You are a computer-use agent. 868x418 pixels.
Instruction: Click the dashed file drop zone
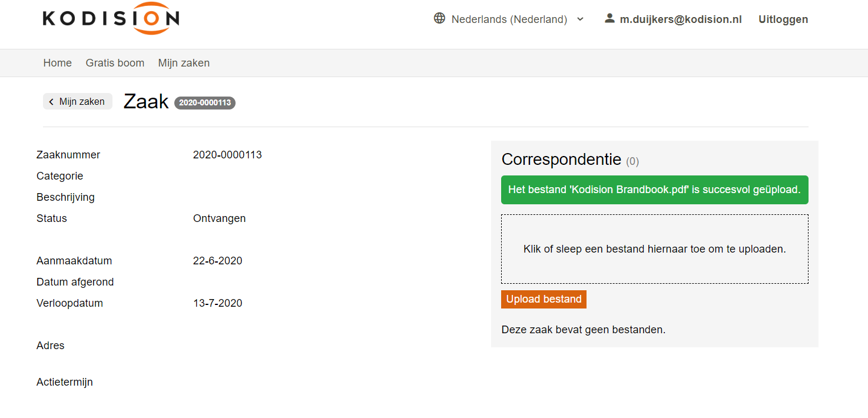coord(654,249)
